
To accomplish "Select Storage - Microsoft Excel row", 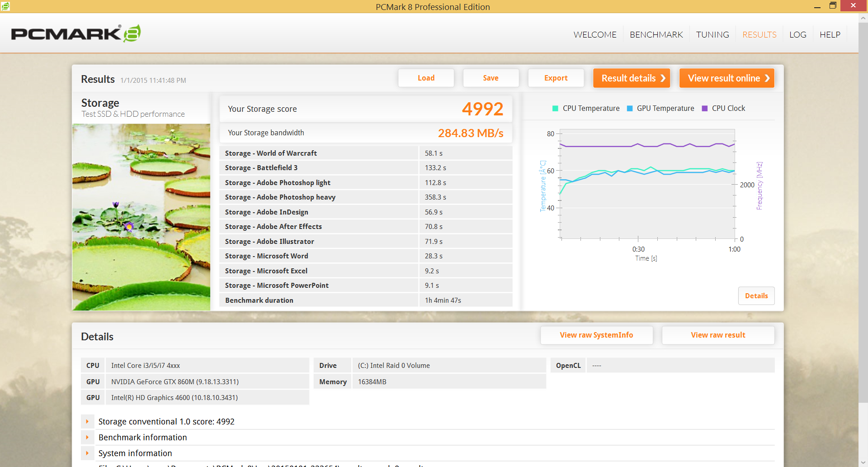I will (x=366, y=271).
